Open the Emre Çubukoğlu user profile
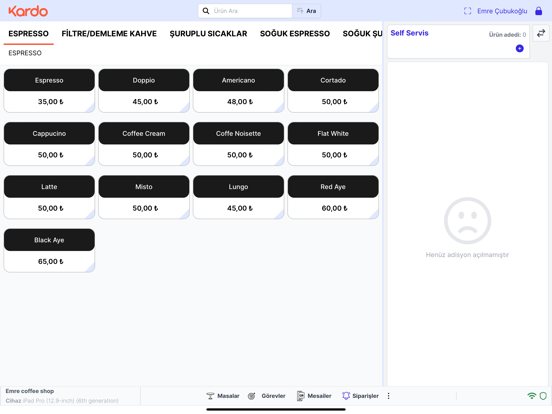552x414 pixels. [502, 11]
